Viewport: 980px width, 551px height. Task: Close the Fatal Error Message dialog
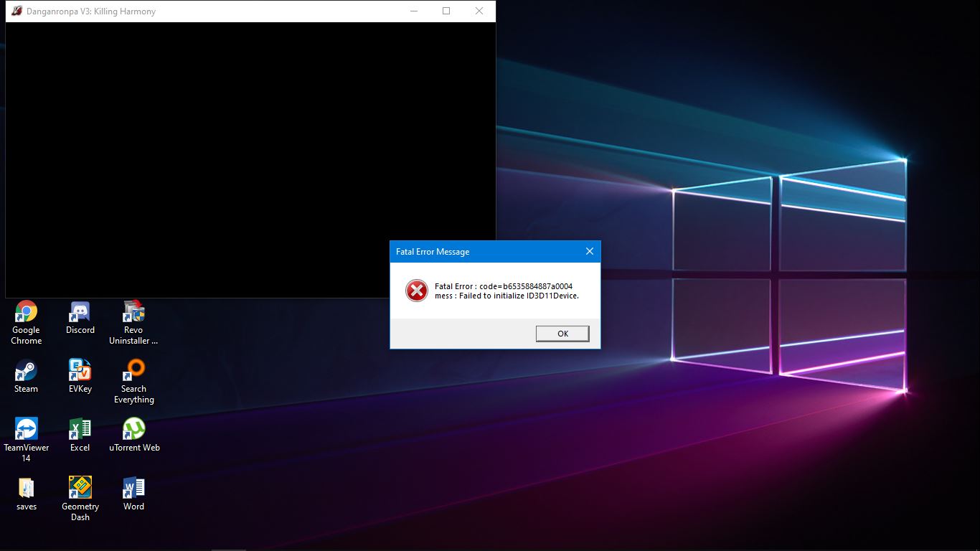[x=589, y=251]
